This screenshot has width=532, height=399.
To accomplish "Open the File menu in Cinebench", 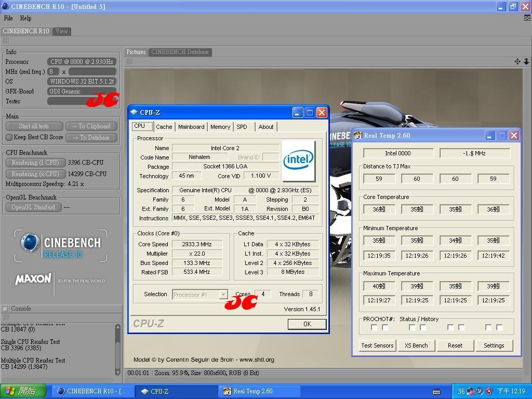I will pyautogui.click(x=8, y=18).
